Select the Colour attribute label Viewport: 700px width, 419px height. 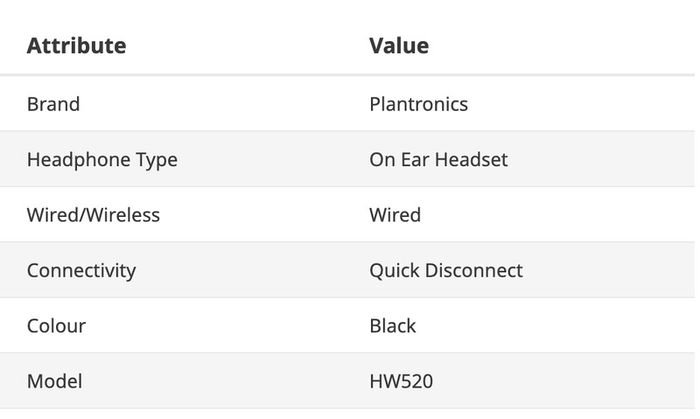(56, 326)
